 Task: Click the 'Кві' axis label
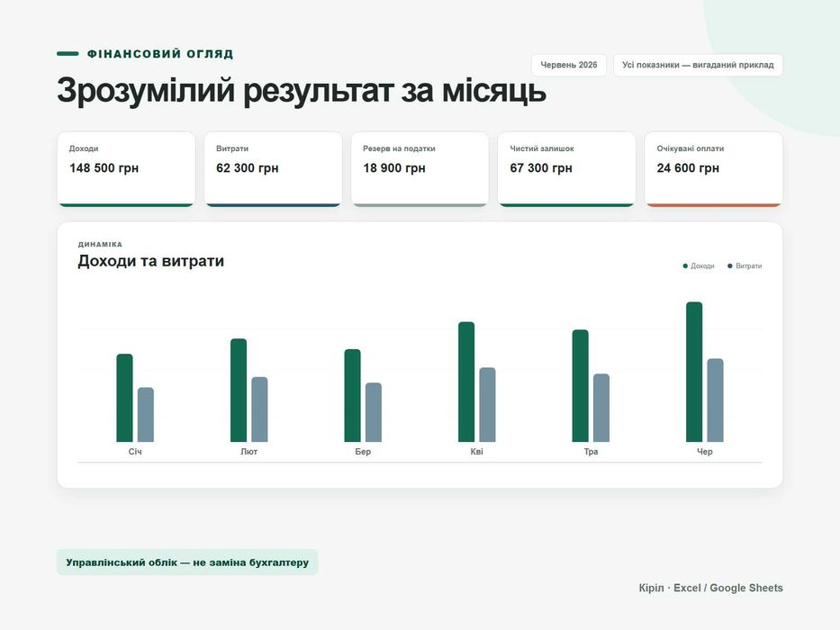(477, 452)
